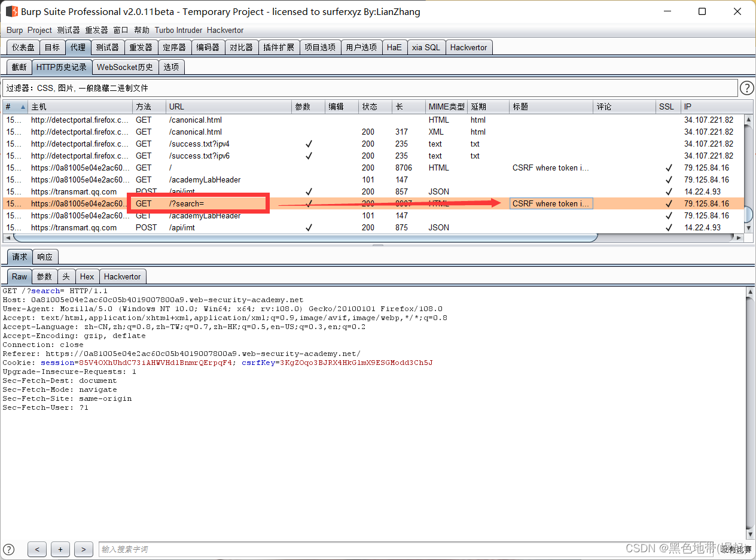Open the 窗口 menu
756x560 pixels.
[x=121, y=30]
